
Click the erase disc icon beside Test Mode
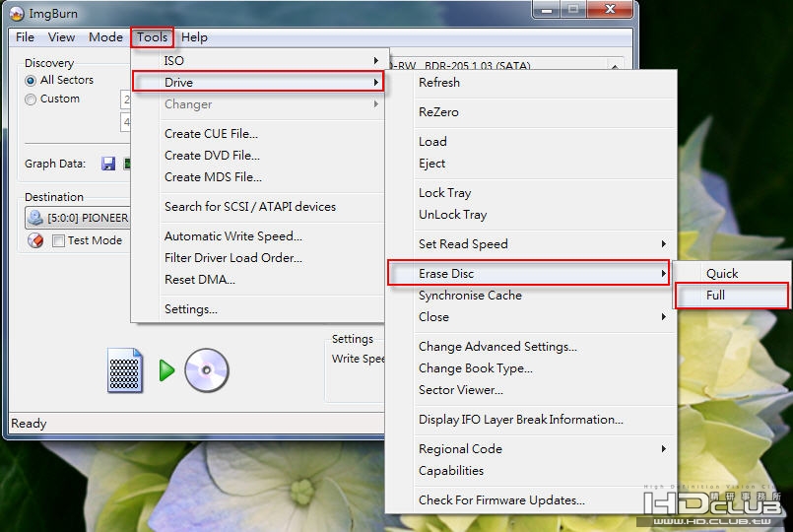point(35,240)
